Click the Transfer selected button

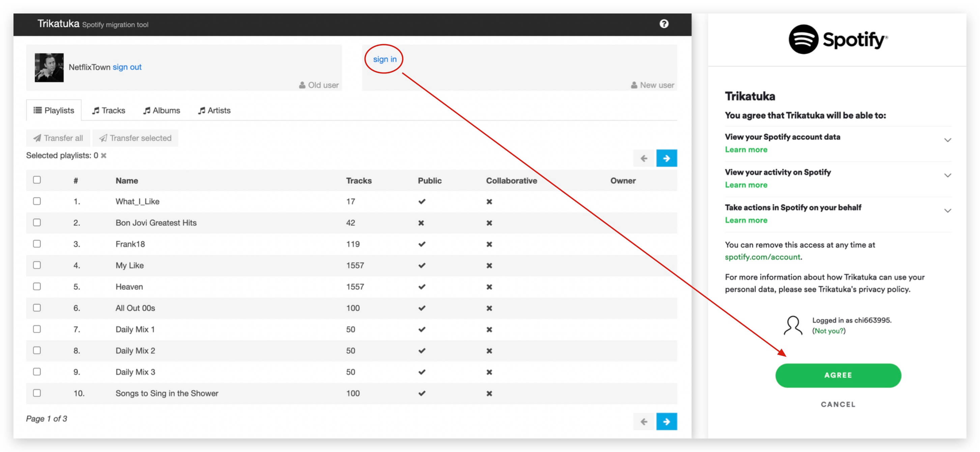[x=135, y=138]
